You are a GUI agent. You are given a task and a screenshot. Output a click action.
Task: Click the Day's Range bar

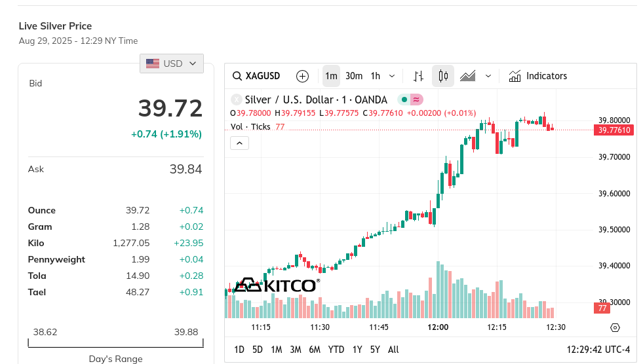[x=115, y=343]
